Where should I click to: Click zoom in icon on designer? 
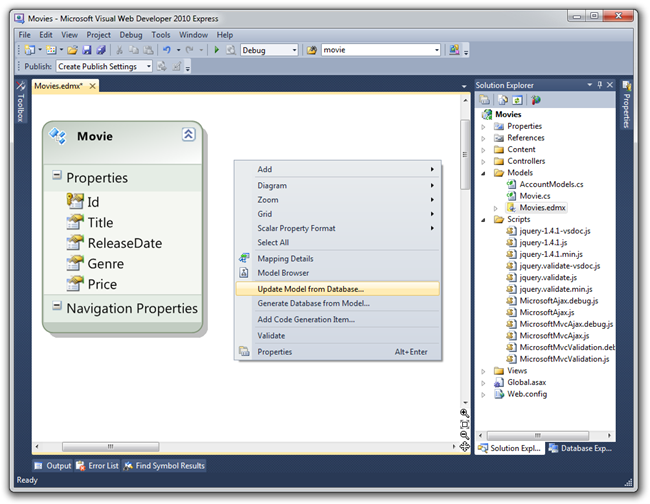[465, 413]
